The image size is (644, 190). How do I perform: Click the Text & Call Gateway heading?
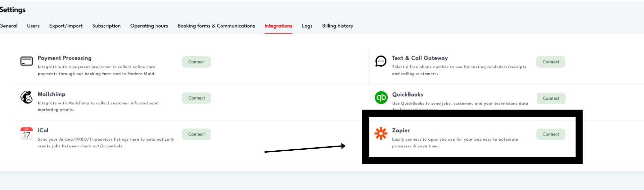click(x=420, y=58)
